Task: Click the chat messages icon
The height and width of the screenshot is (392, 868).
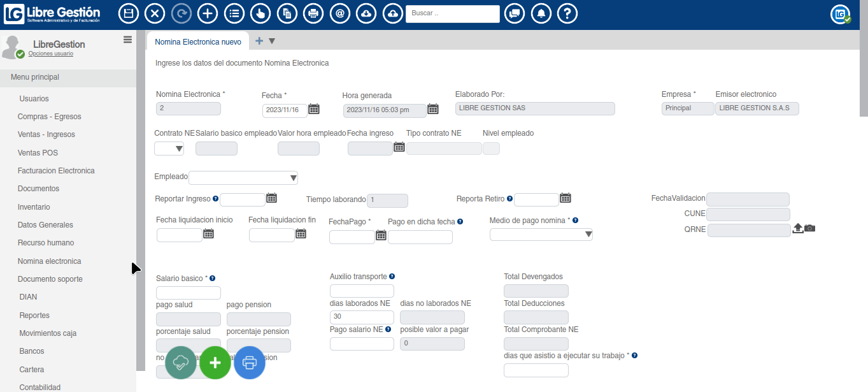Action: [x=515, y=13]
